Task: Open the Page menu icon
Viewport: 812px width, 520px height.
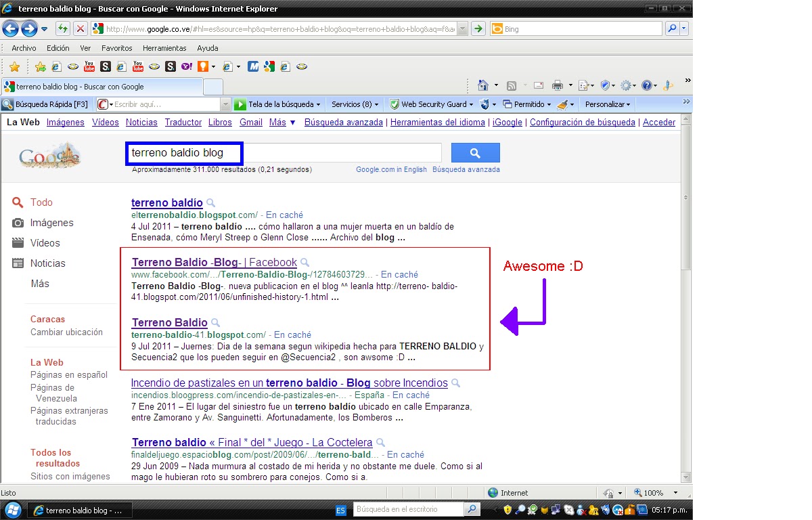Action: (x=583, y=85)
